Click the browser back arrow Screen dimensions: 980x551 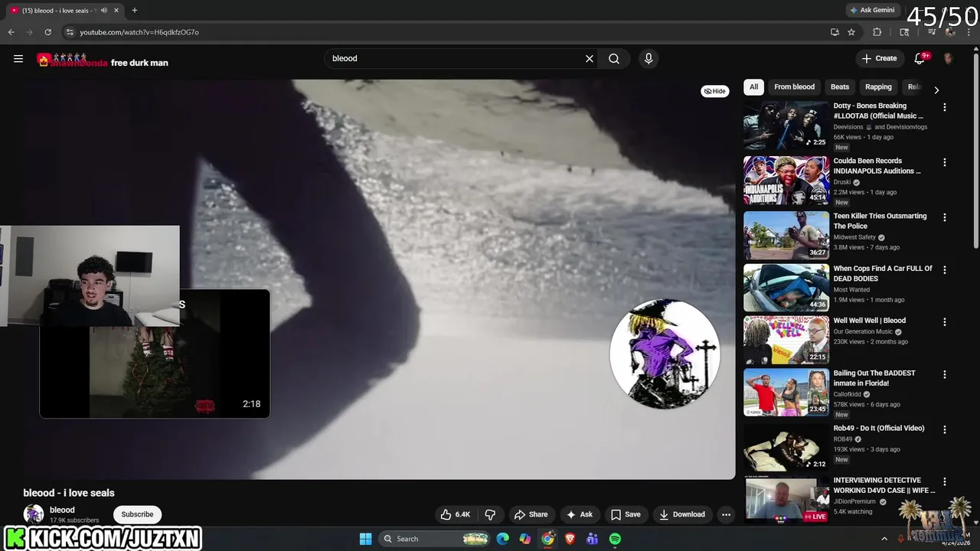11,32
